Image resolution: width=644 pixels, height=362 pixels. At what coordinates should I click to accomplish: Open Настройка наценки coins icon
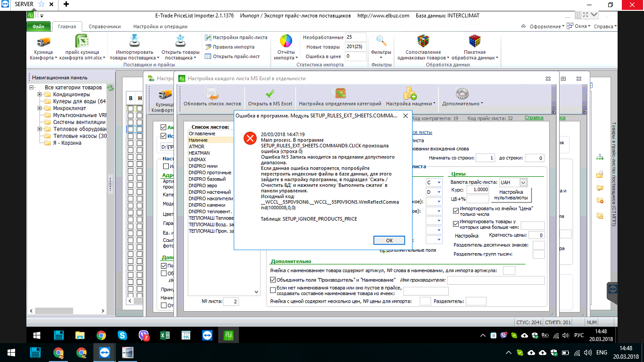[x=409, y=93]
